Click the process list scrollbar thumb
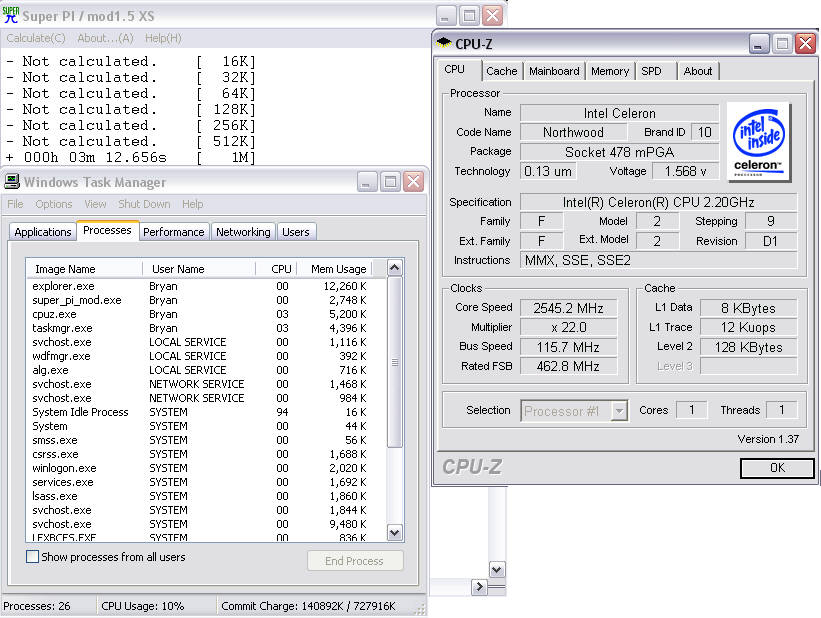Image resolution: width=821 pixels, height=618 pixels. pos(395,362)
